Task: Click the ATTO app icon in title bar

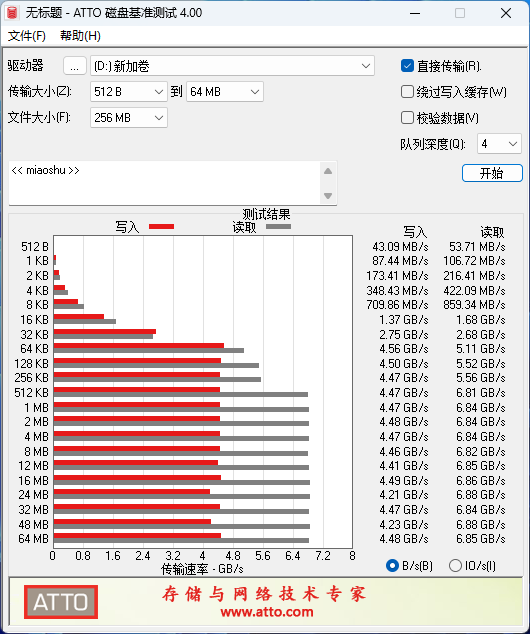Action: pyautogui.click(x=12, y=13)
